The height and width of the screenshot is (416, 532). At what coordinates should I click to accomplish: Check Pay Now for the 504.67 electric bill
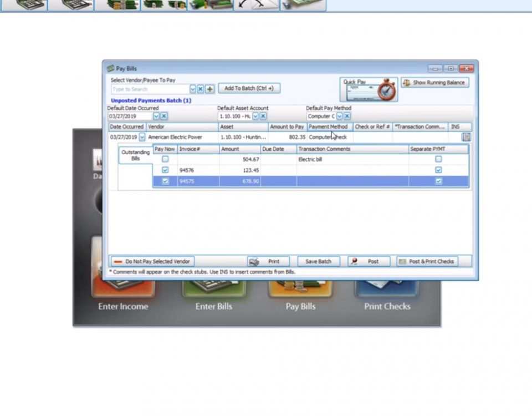[x=165, y=159]
